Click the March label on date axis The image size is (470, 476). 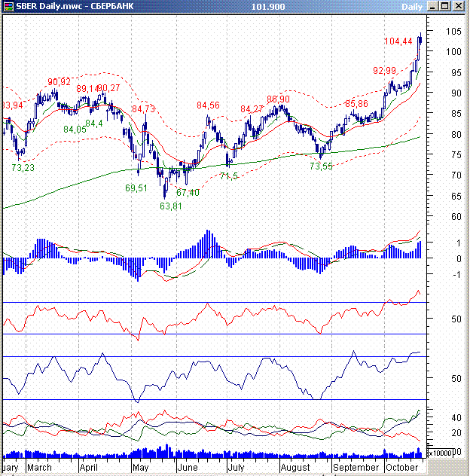coord(39,467)
